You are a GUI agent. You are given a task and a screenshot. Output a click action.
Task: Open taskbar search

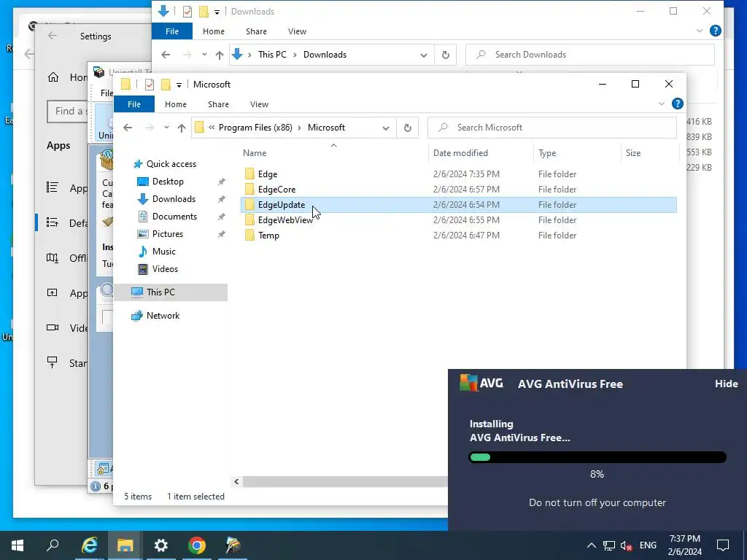pos(53,545)
